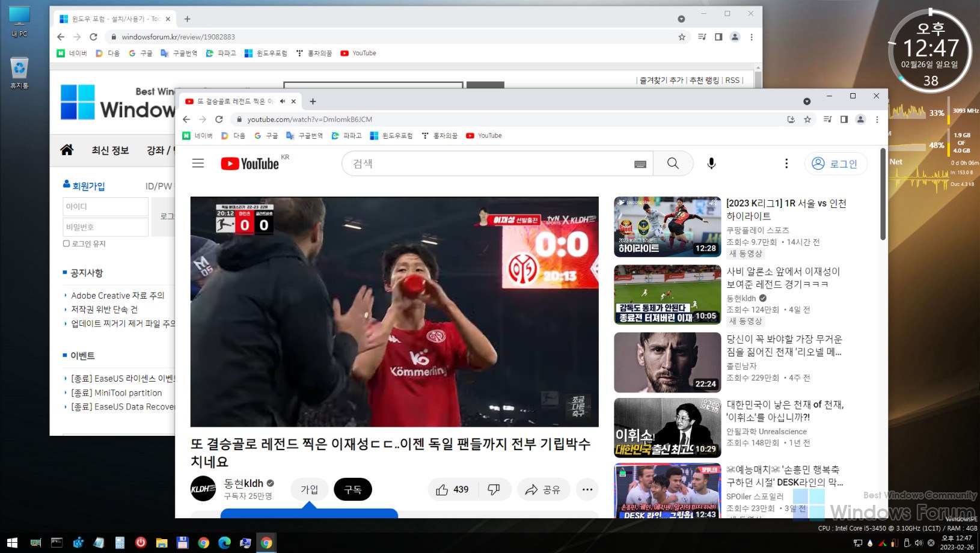
Task: Click the 동현kldh channel name below the video
Action: (x=243, y=483)
